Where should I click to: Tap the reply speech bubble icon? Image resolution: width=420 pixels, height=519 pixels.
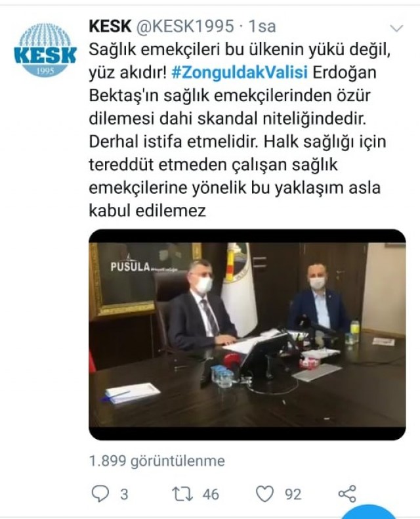pyautogui.click(x=100, y=494)
